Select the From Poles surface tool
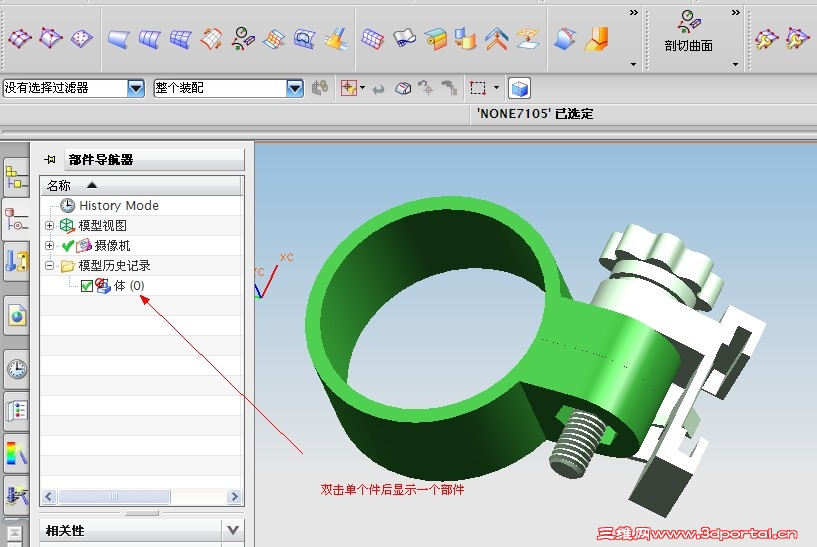The image size is (817, 547). (51, 39)
